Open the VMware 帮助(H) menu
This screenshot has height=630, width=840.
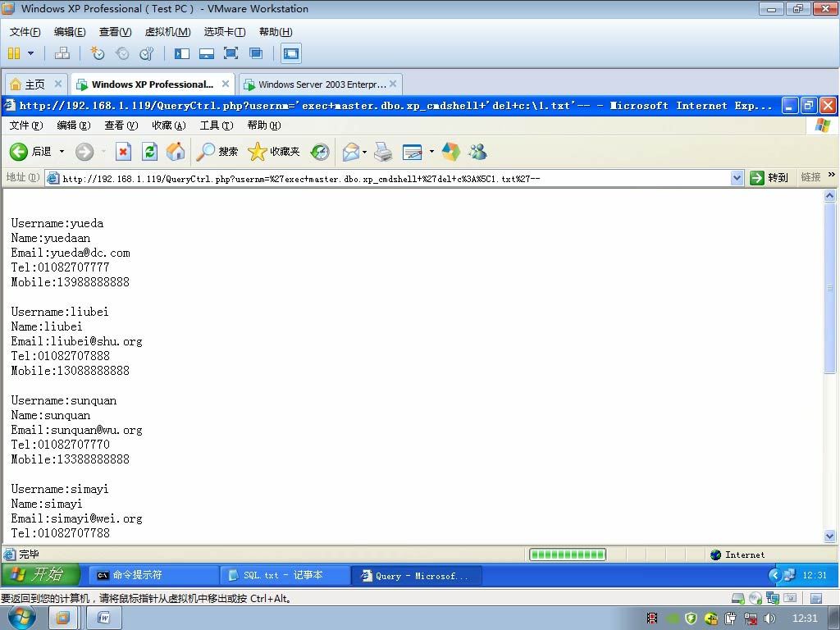(x=276, y=32)
